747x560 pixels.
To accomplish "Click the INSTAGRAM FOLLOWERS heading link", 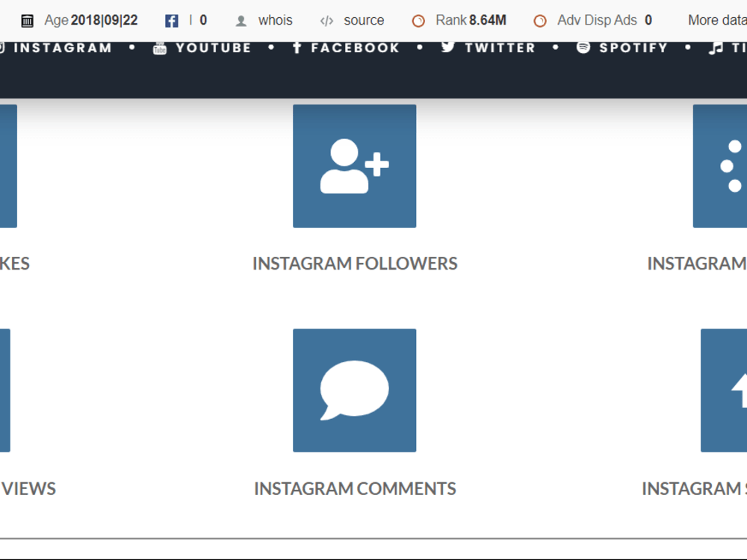I will point(355,264).
